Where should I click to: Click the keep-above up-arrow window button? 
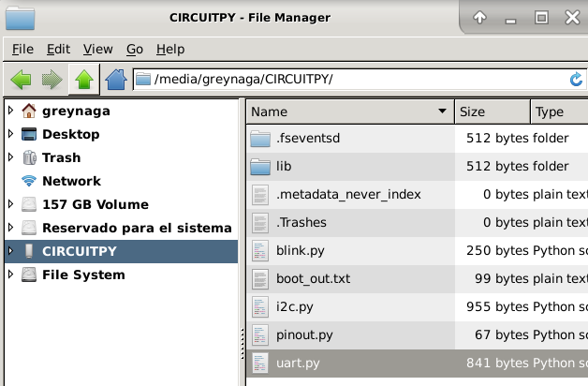pyautogui.click(x=479, y=17)
